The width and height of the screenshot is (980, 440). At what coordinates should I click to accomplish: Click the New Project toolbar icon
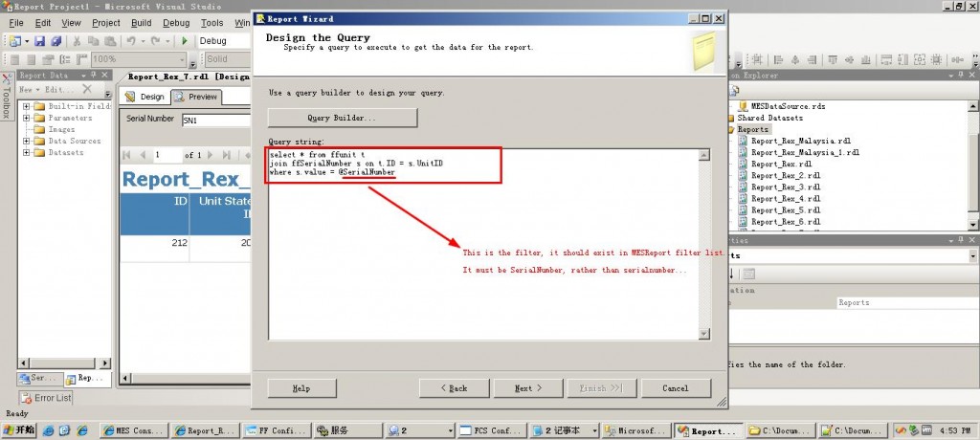coord(14,41)
